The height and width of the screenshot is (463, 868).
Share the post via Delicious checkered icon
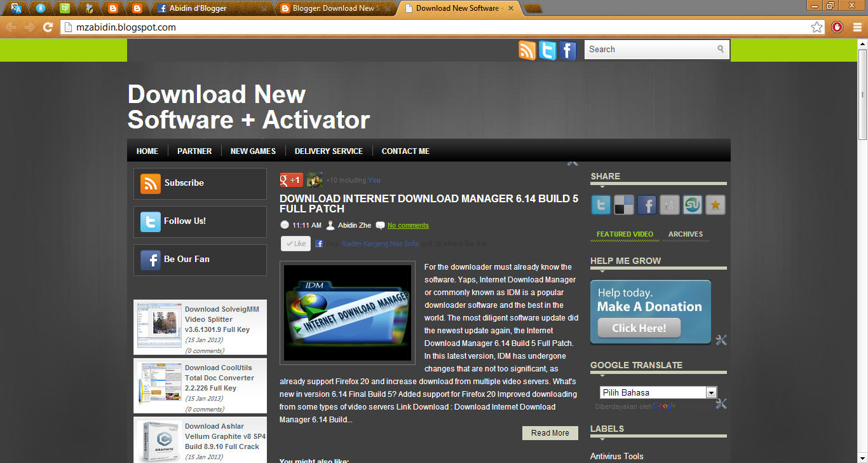click(x=623, y=205)
